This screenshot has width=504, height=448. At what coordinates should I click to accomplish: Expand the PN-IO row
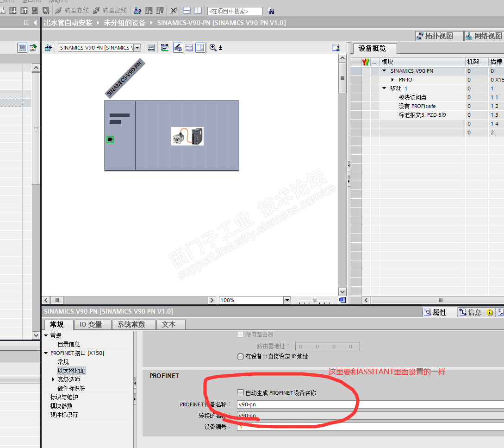click(x=392, y=80)
